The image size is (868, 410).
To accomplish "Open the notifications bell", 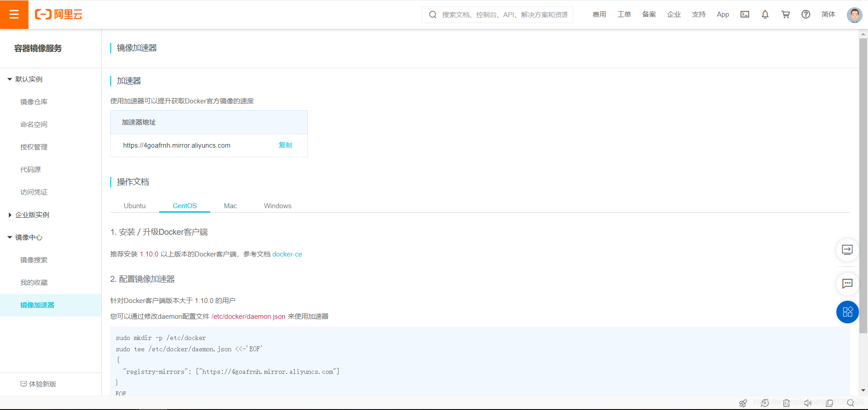I will pyautogui.click(x=765, y=14).
